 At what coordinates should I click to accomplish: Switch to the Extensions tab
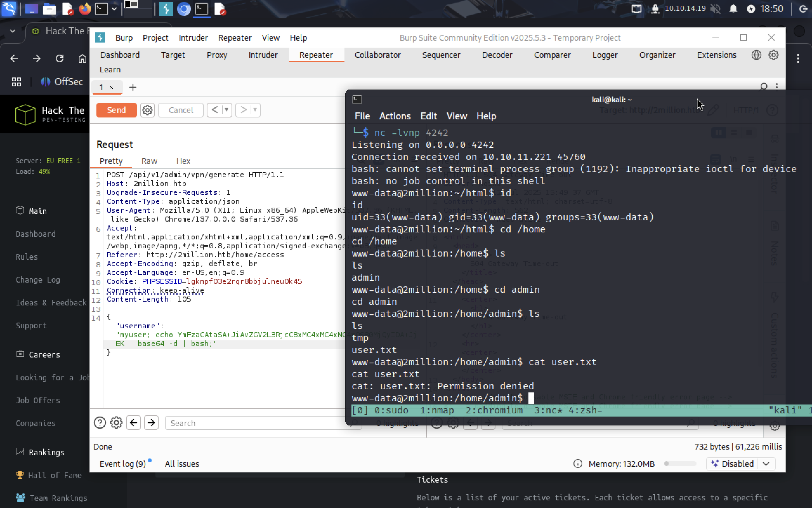717,55
